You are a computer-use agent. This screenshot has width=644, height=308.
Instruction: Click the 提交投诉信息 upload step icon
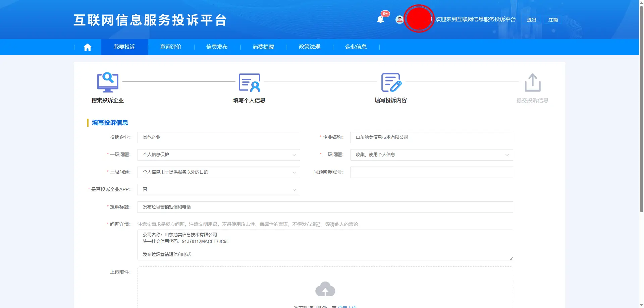click(532, 82)
